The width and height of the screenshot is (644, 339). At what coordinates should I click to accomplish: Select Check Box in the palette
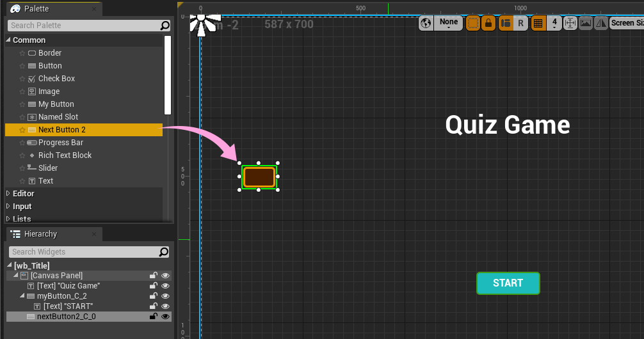pyautogui.click(x=84, y=79)
